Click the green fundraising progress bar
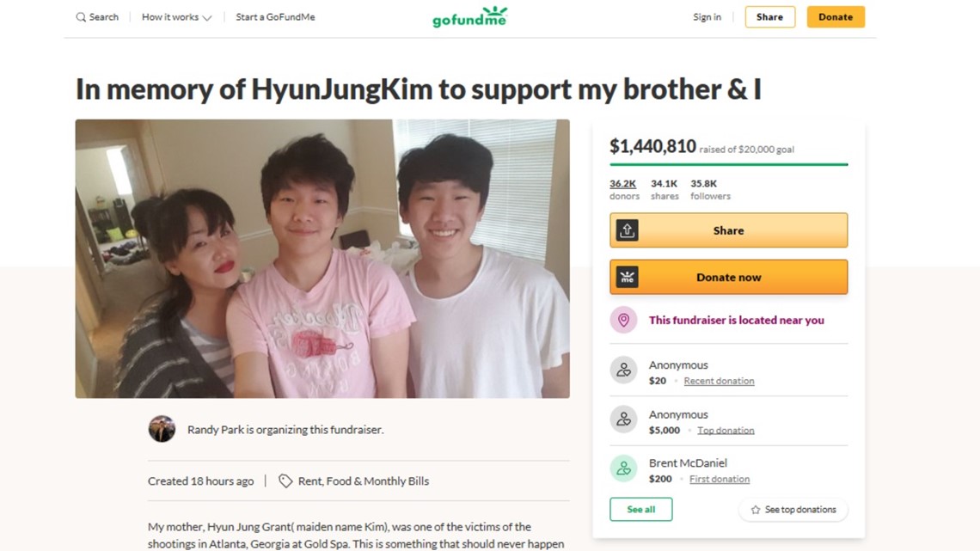 [x=729, y=164]
